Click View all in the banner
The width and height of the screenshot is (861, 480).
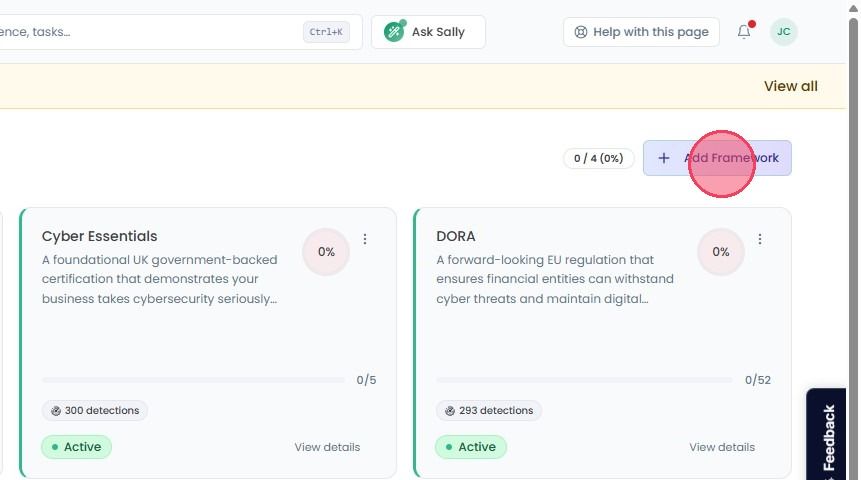(x=791, y=86)
